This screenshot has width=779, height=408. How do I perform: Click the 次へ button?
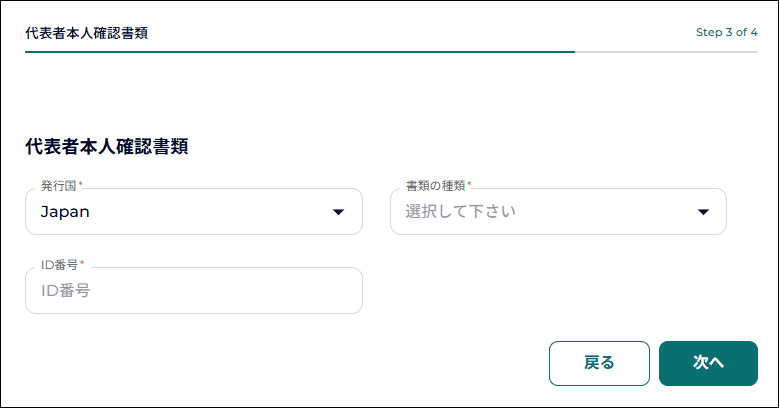pos(708,363)
